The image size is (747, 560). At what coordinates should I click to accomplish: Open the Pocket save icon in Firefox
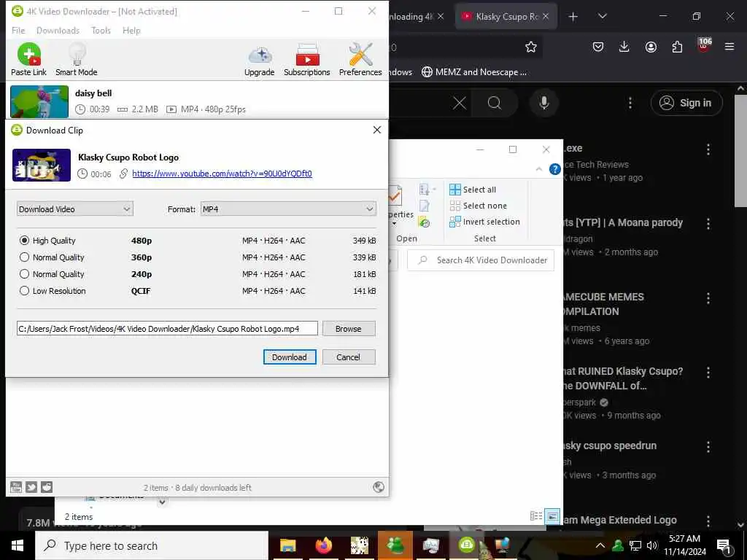pos(598,47)
